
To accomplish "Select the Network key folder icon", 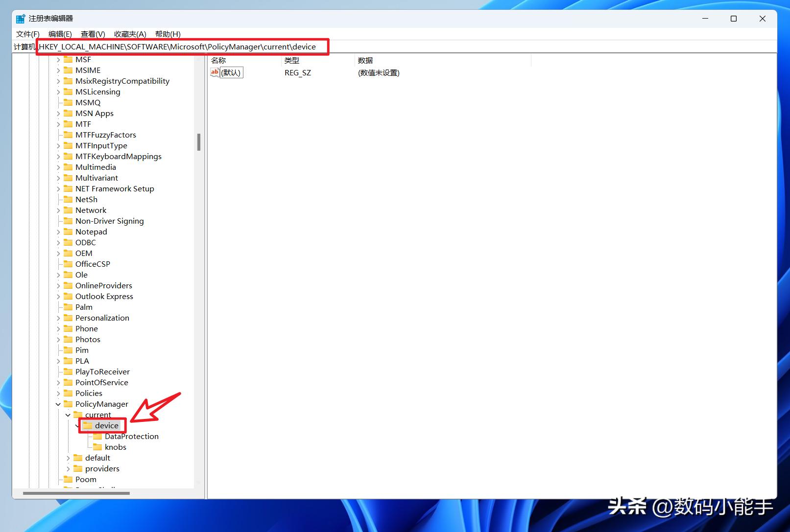I will coord(68,210).
